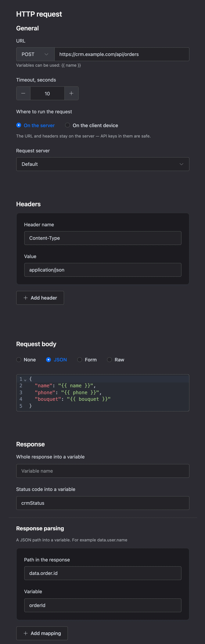The height and width of the screenshot is (644, 205).
Task: Select the On the client device option
Action: 91,125
